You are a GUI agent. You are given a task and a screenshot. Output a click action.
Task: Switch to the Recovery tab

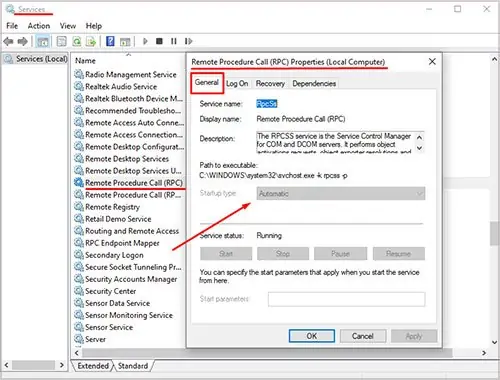point(270,83)
